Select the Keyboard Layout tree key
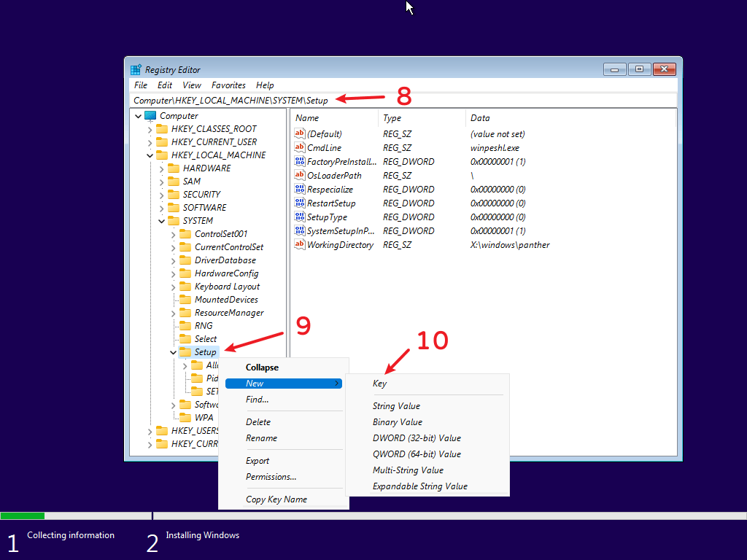Image resolution: width=747 pixels, height=560 pixels. click(x=227, y=287)
